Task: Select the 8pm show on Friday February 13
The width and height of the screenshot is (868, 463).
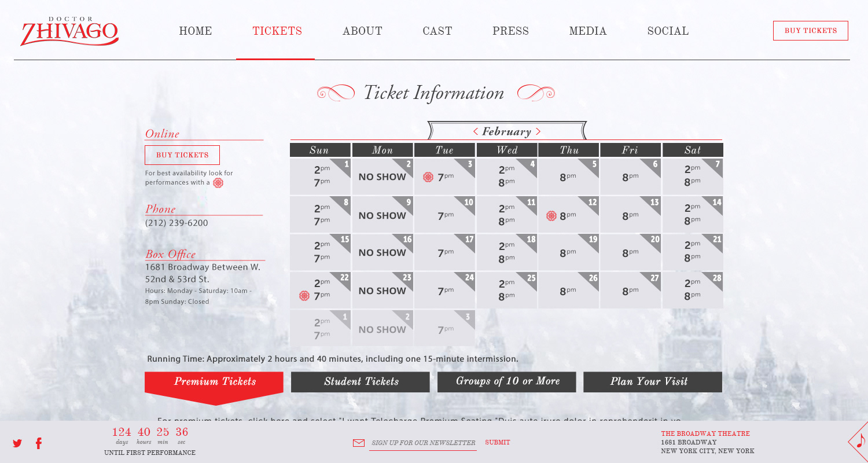Action: 630,216
